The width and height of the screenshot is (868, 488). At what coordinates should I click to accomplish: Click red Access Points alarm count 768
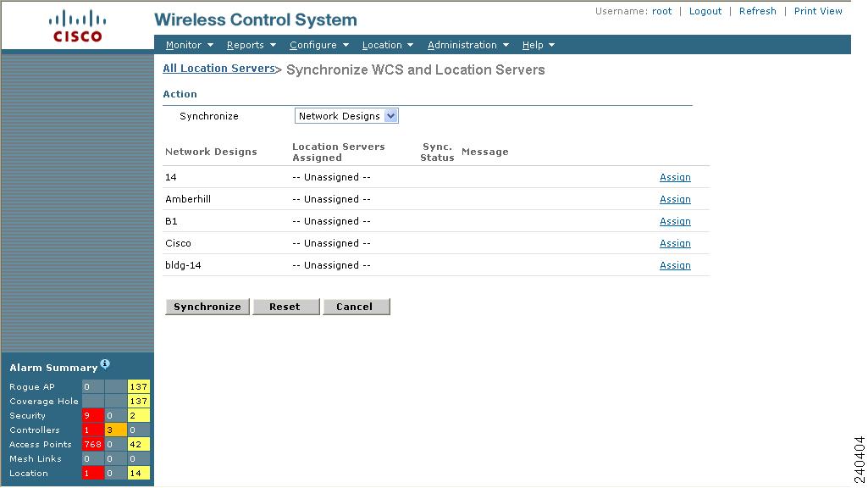pos(93,444)
